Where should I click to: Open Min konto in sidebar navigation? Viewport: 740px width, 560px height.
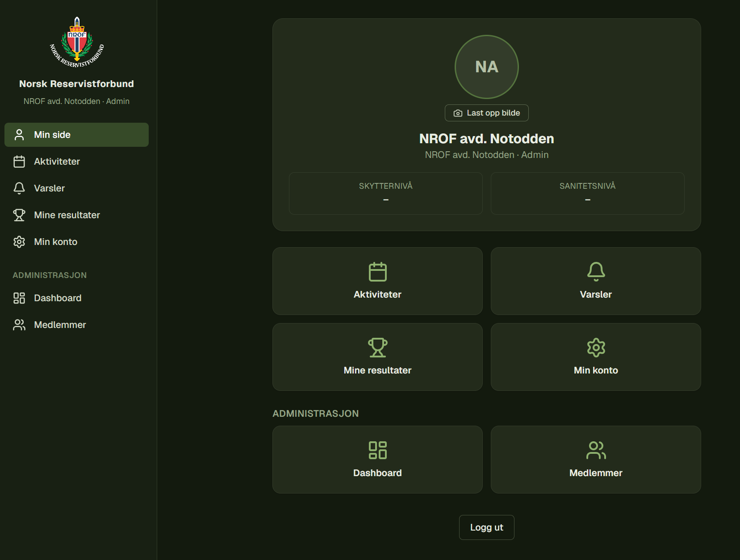pyautogui.click(x=76, y=242)
